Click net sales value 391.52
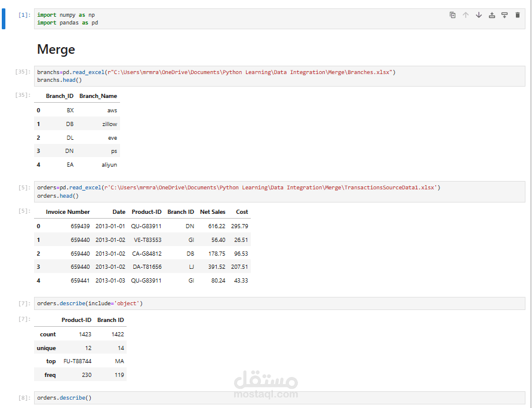This screenshot has height=408, width=532. pos(217,267)
